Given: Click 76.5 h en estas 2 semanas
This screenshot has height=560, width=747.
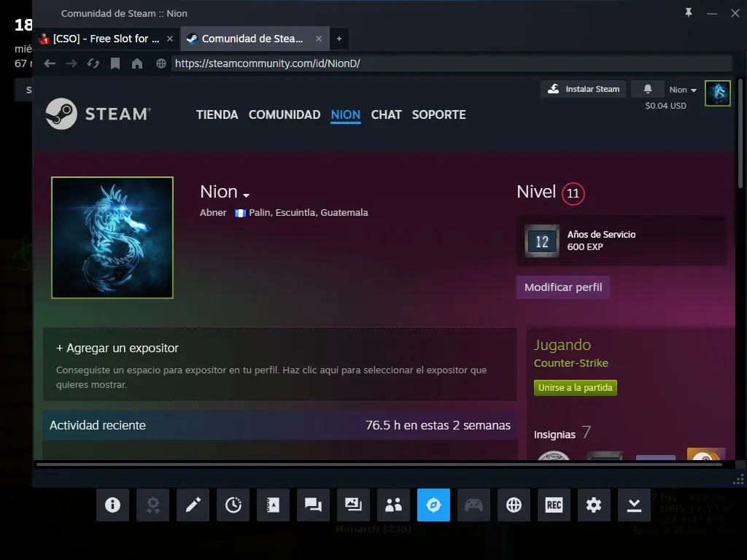Looking at the screenshot, I should click(438, 425).
